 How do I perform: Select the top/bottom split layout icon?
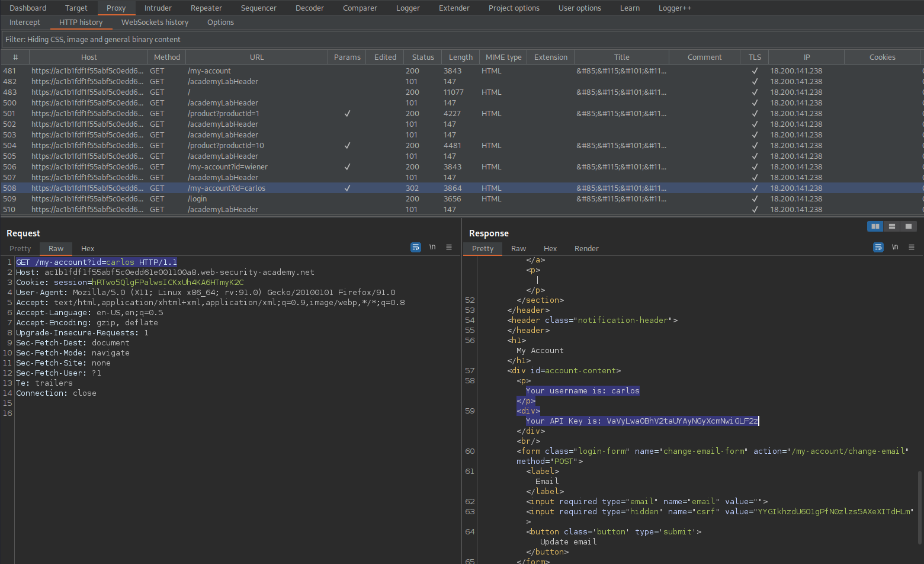click(891, 226)
